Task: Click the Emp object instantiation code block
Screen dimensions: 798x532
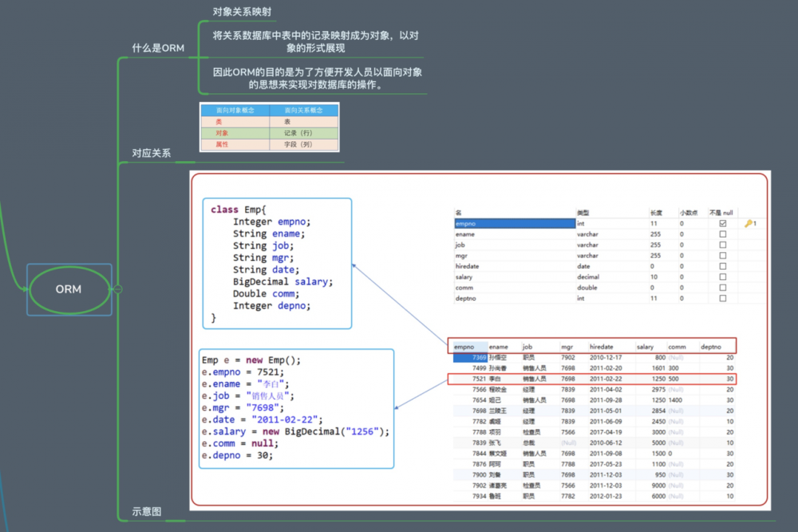Action: [x=295, y=408]
